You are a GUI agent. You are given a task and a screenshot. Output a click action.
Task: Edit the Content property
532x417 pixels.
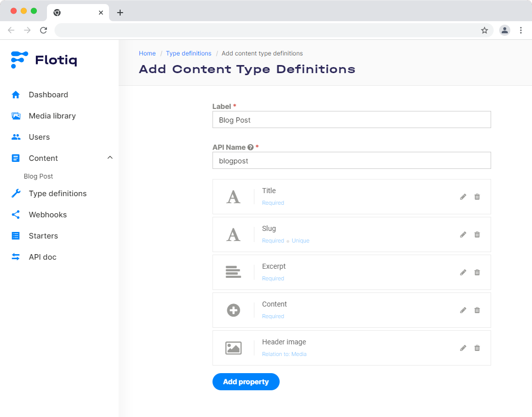point(463,310)
